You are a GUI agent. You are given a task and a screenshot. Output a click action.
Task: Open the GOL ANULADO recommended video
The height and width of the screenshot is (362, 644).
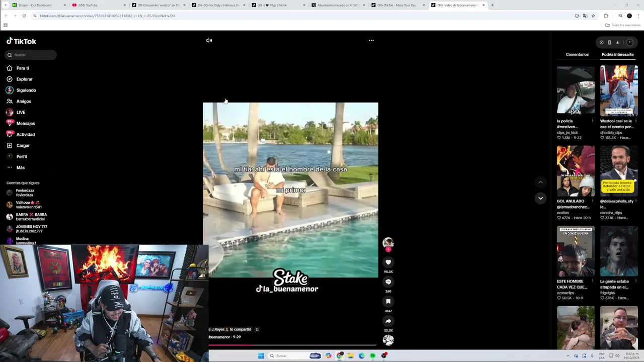[576, 171]
